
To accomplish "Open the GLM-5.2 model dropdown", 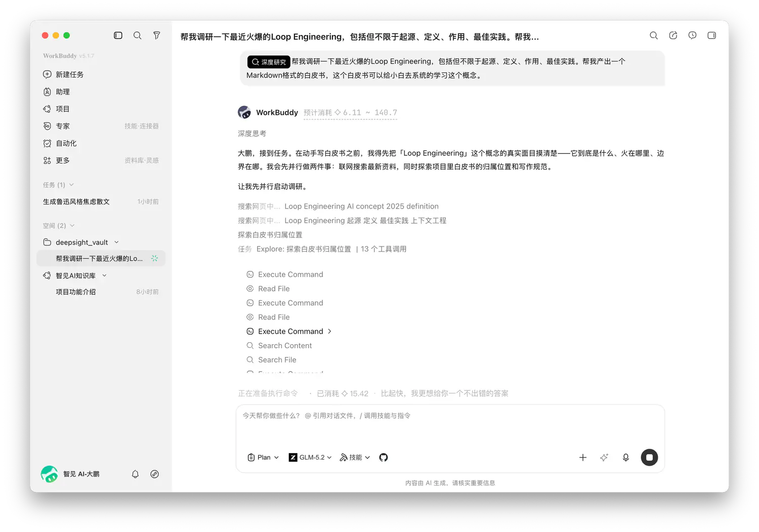I will 310,457.
